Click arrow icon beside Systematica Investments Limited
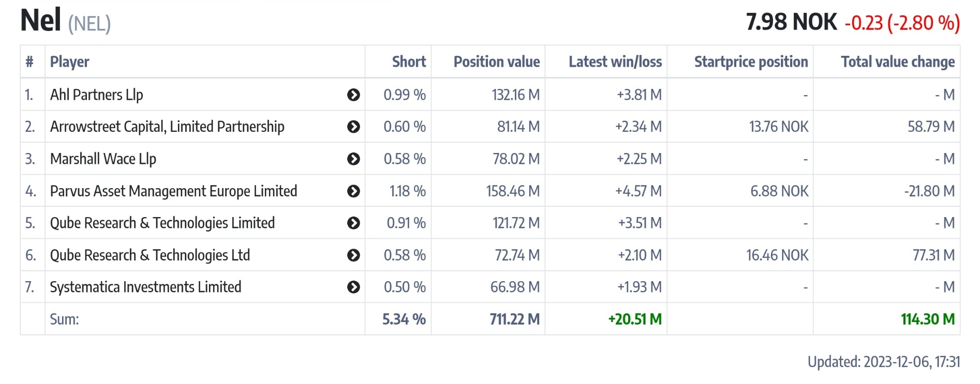Screen dimensions: 980x384 coord(353,287)
